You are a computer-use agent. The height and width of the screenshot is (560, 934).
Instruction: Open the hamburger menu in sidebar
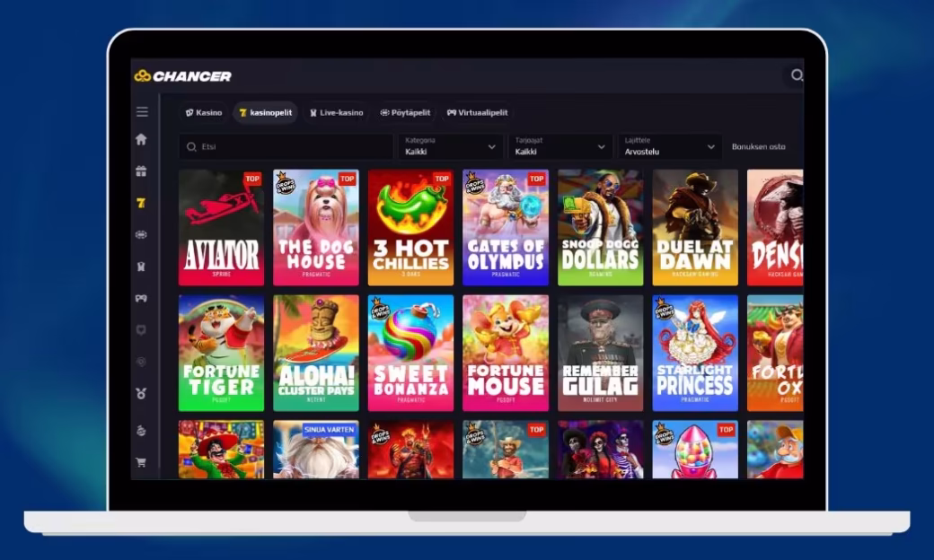[x=142, y=112]
